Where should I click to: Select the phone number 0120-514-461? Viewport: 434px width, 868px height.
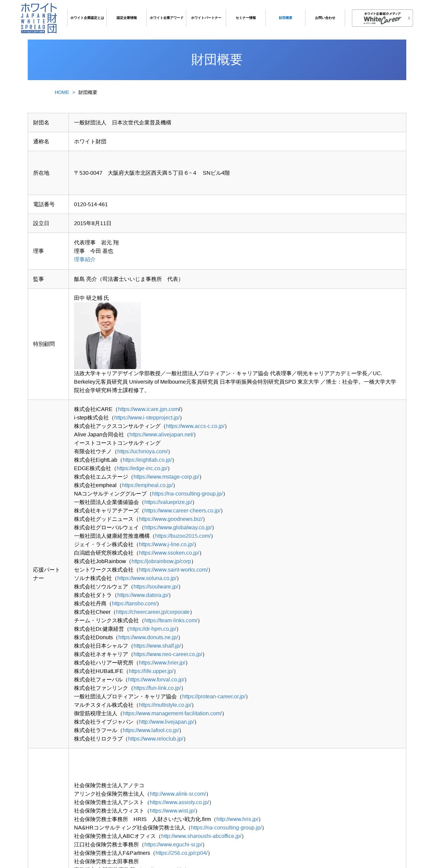tap(91, 204)
